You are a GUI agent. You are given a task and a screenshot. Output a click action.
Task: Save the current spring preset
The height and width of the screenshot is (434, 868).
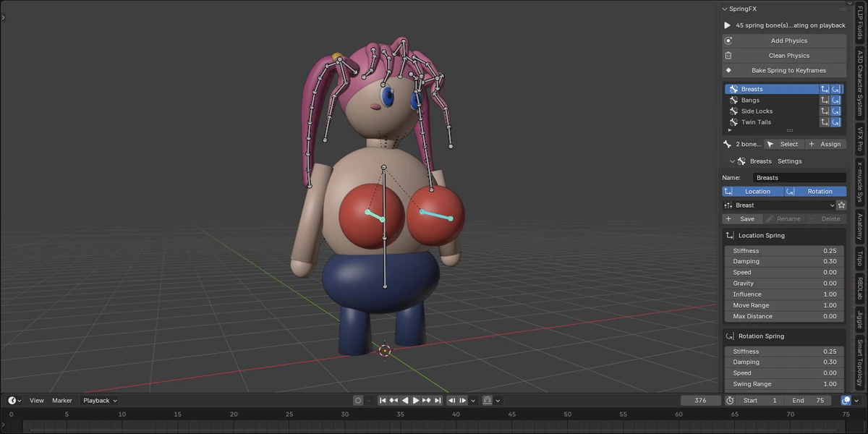tap(741, 218)
